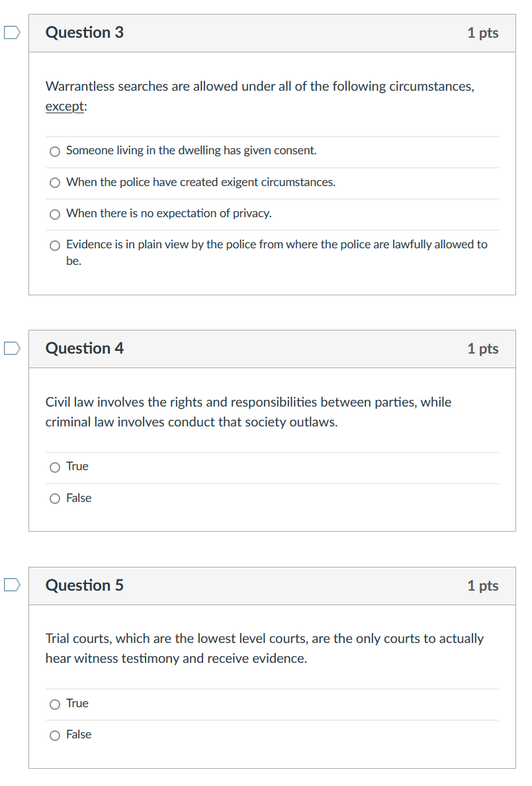Select True for Question 4
This screenshot has height=786, width=532.
[x=55, y=467]
